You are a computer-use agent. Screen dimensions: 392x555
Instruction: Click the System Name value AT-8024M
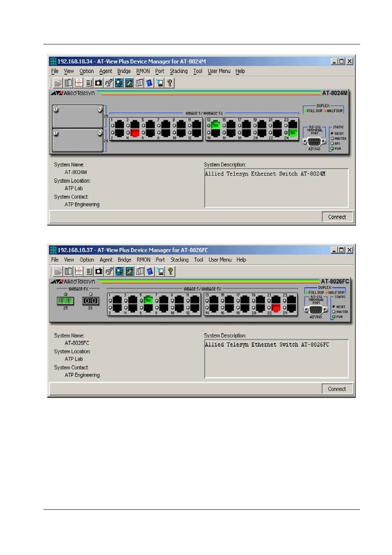click(x=76, y=172)
